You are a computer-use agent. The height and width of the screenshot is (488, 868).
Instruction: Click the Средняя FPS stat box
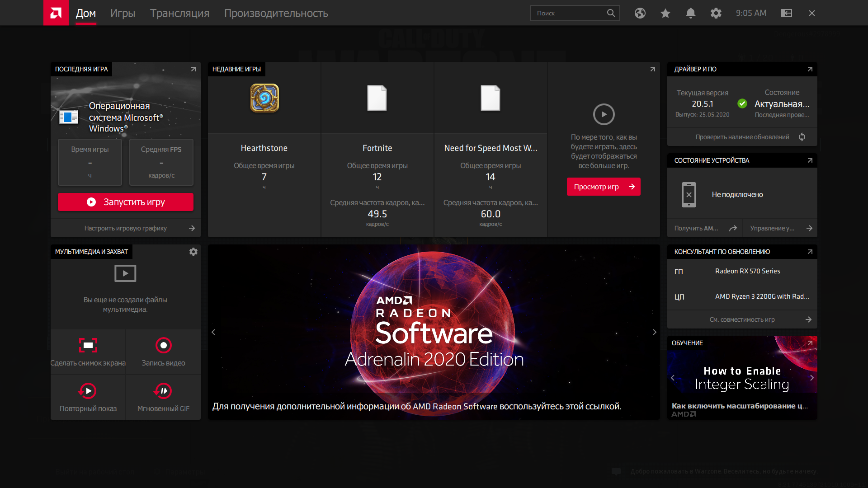pyautogui.click(x=161, y=162)
